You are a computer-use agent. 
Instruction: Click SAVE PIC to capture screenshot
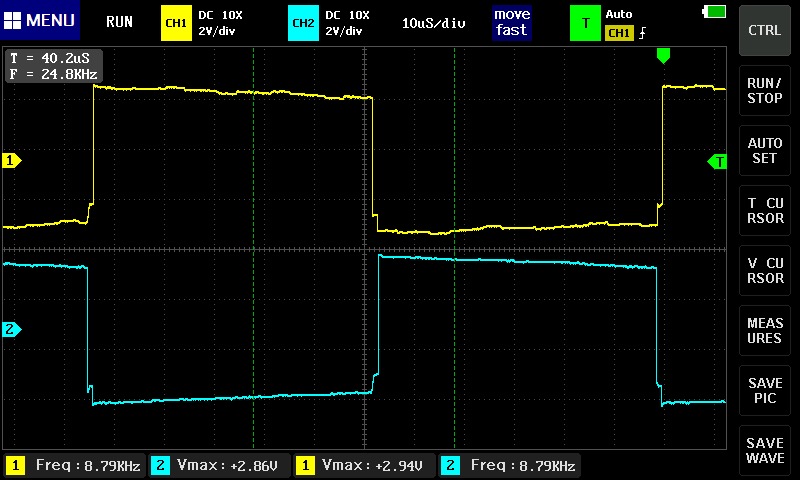(765, 391)
